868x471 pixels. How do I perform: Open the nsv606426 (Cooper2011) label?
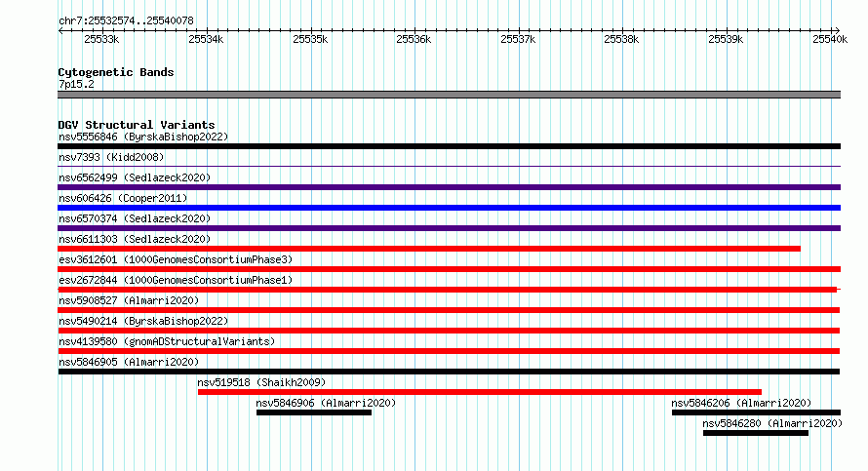point(123,198)
